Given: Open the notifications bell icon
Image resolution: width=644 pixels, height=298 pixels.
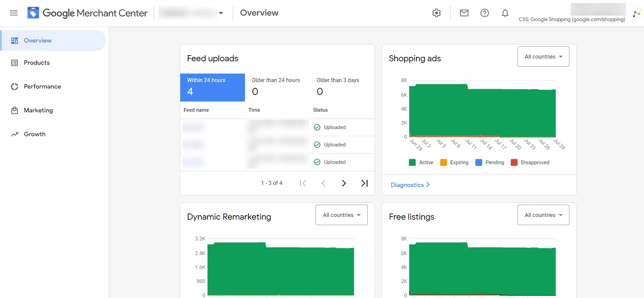Looking at the screenshot, I should click(x=505, y=13).
